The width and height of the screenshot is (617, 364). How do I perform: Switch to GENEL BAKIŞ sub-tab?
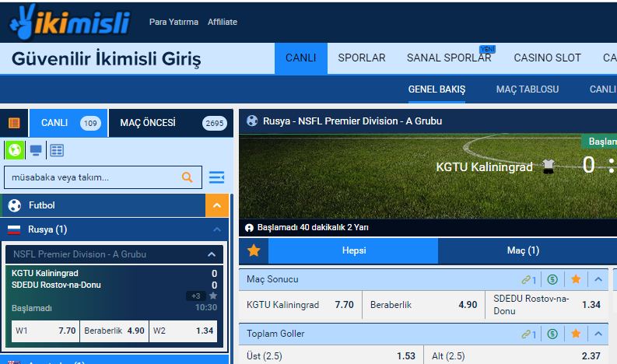coord(436,89)
